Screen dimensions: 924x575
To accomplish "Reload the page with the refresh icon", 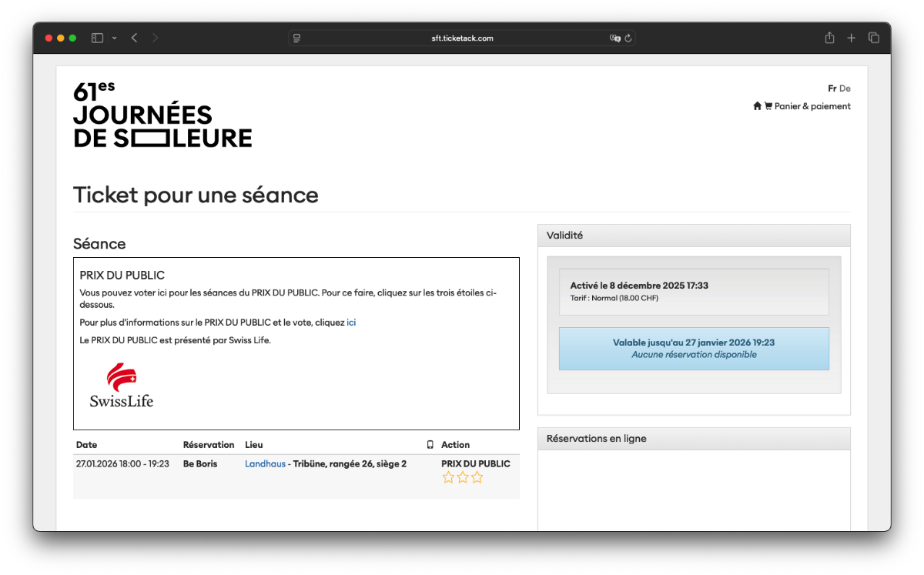I will click(628, 37).
